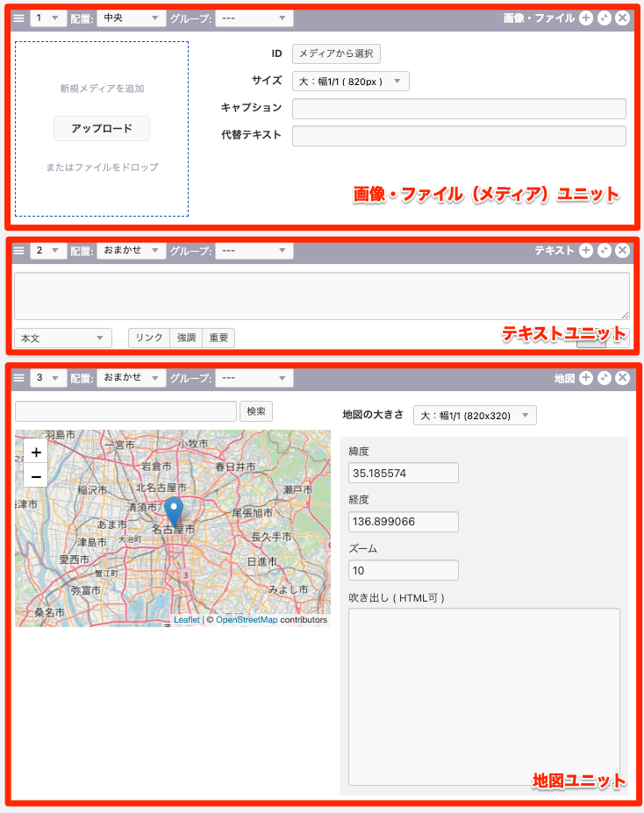Viewport: 644px width, 813px height.
Task: Click the メディアから選択 button
Action: pyautogui.click(x=336, y=54)
